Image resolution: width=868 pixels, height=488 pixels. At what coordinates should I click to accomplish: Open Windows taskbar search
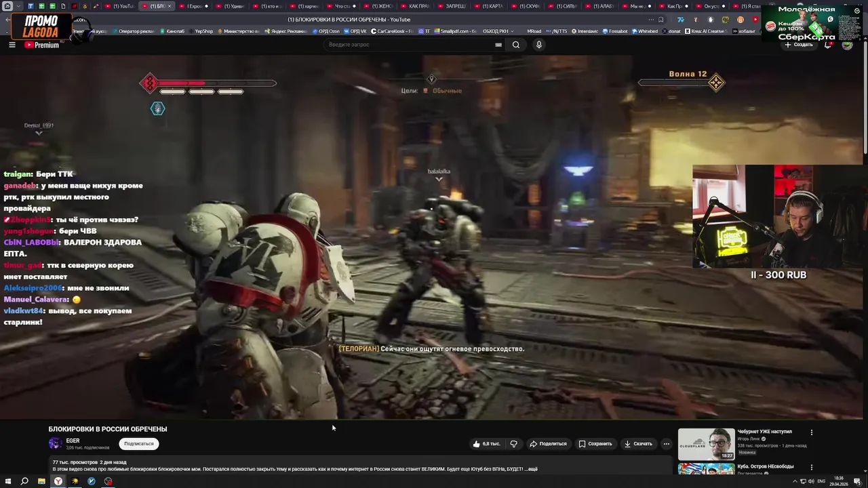(x=24, y=481)
